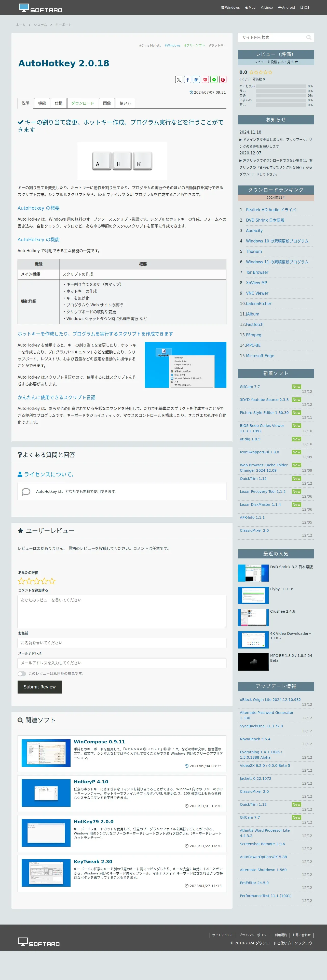Click the お名前 input field
The image size is (327, 980).
pos(122,643)
